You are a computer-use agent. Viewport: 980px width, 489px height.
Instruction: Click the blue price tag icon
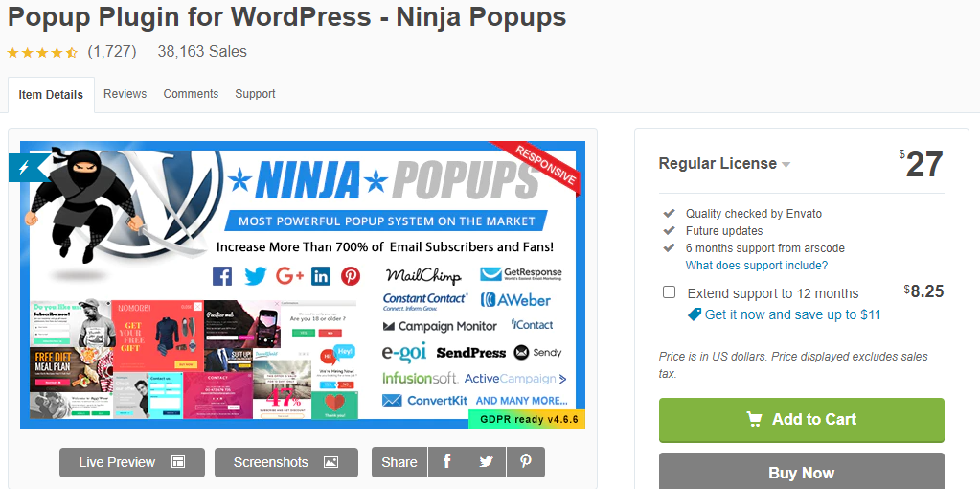pos(694,314)
